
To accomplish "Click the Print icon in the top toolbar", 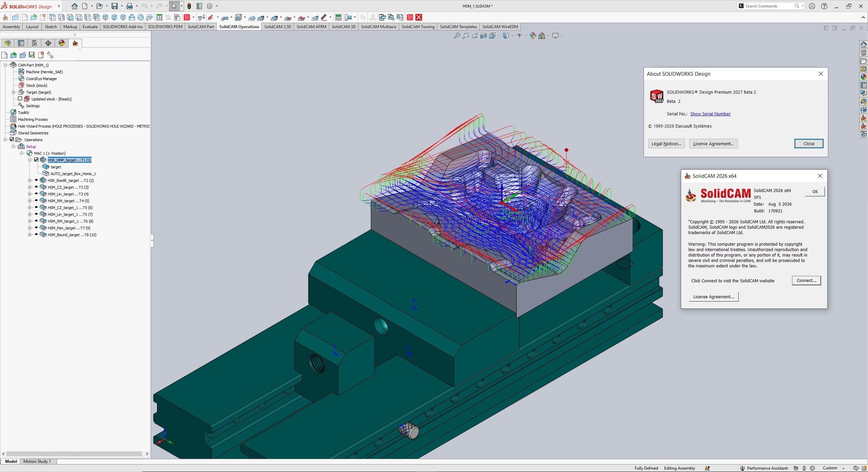I will (130, 6).
